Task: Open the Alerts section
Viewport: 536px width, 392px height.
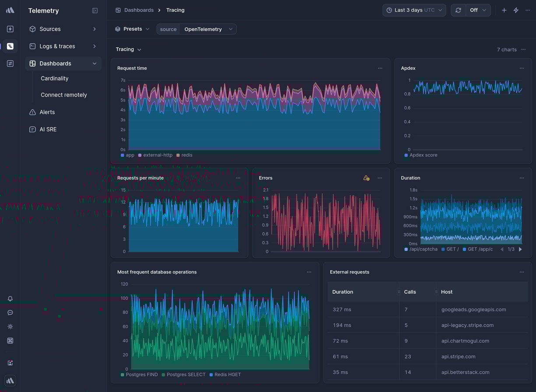Action: 47,112
